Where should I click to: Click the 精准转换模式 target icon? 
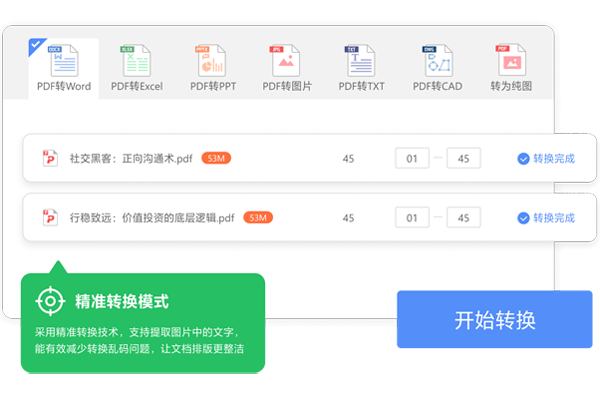(49, 300)
